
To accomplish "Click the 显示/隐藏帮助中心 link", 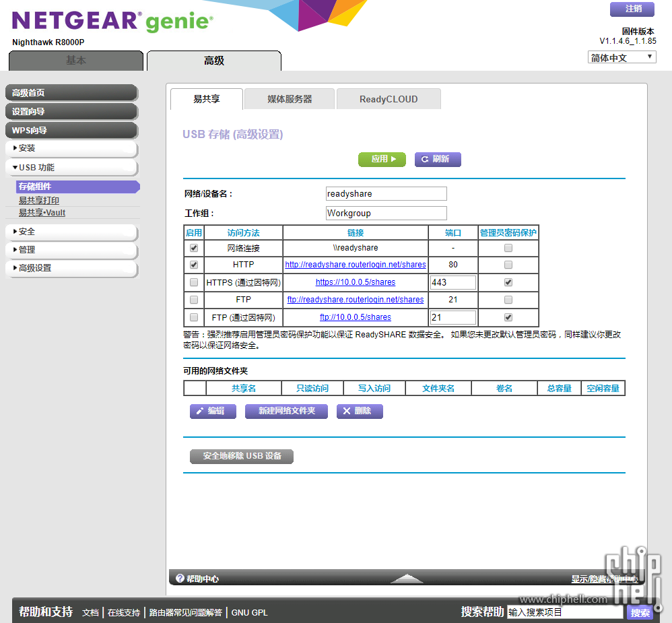I will (605, 579).
